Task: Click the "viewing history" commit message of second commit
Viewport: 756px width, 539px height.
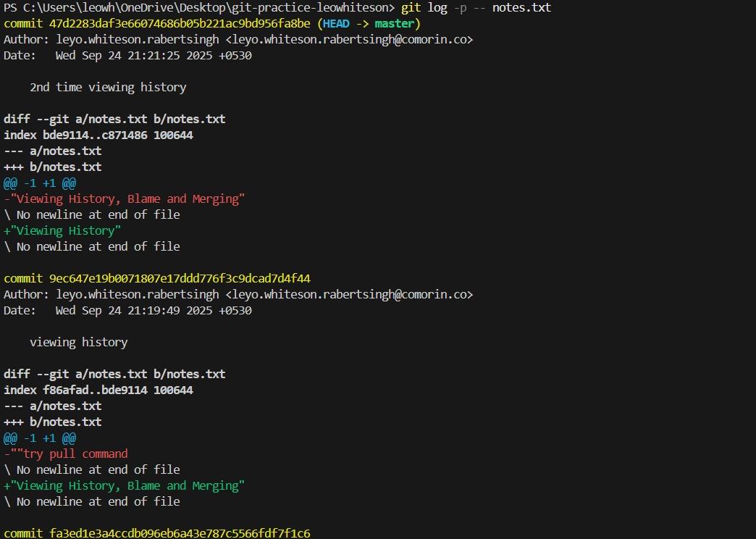Action: click(78, 343)
